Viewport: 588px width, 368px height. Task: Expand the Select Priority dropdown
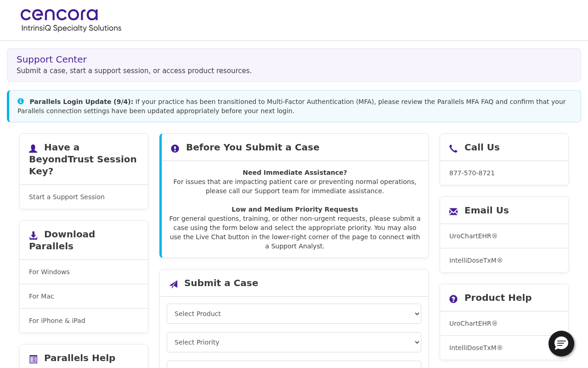click(294, 342)
